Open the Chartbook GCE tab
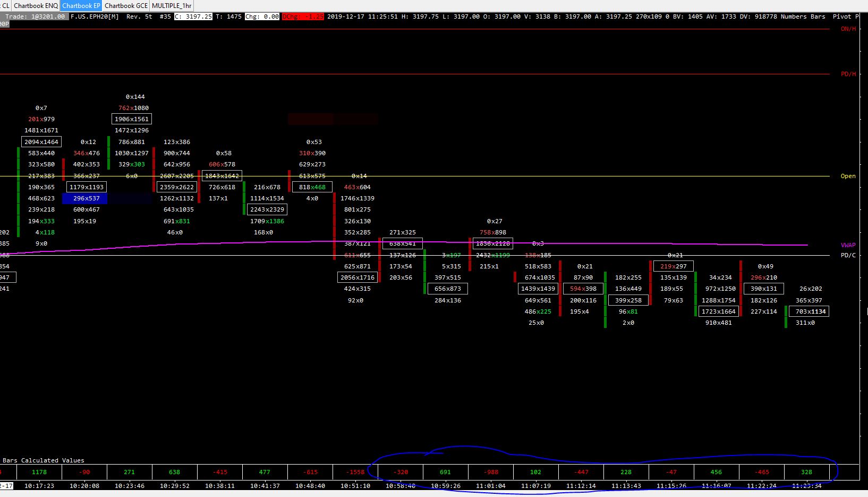 click(x=126, y=5)
